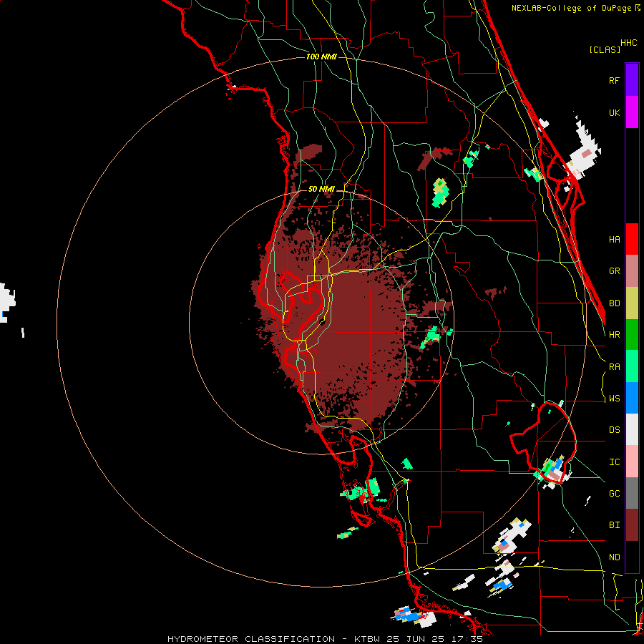Select the BD yellow legend swatch

[632, 303]
